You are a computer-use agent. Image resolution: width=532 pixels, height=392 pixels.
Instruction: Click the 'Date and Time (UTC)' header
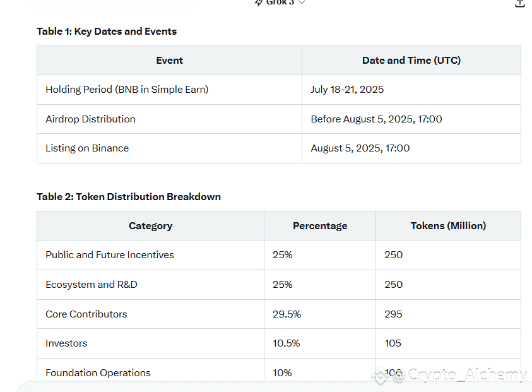[411, 61]
